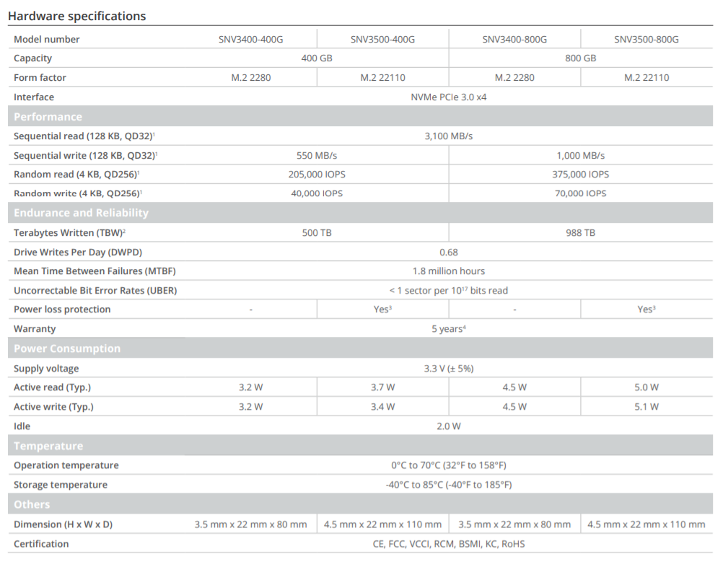Select the 800 GB capacity cell
Image resolution: width=728 pixels, height=567 pixels.
[x=580, y=58]
